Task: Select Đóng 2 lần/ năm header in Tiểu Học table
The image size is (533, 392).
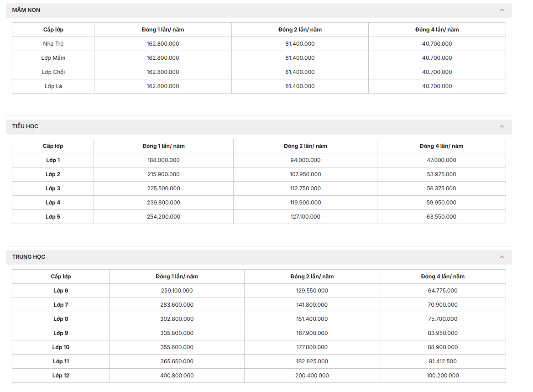Action: [305, 146]
